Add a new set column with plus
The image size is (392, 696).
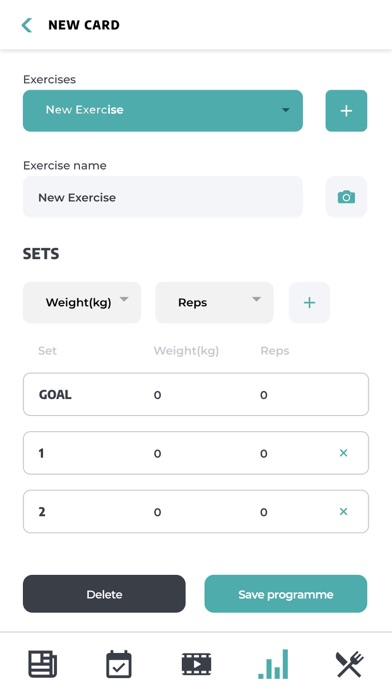[x=309, y=302]
